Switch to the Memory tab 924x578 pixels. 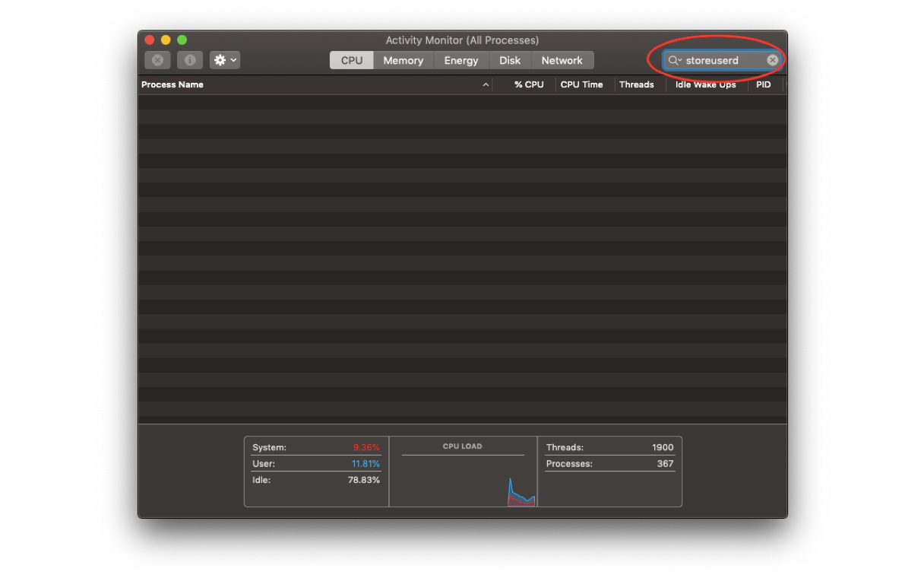[x=403, y=60]
